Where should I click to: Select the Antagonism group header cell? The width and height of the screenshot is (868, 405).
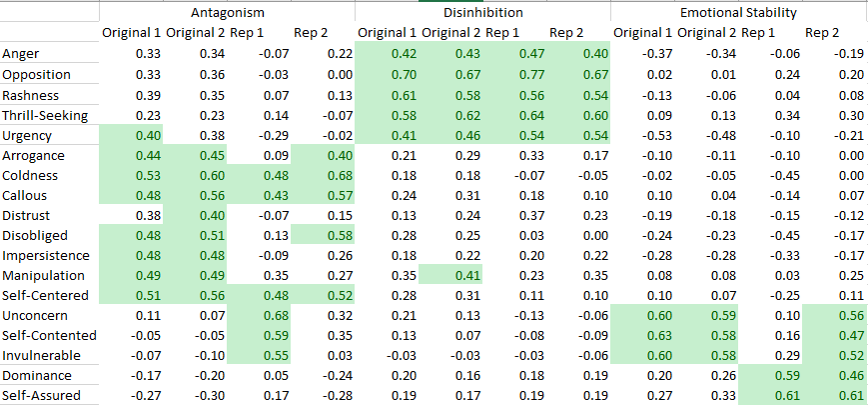click(x=228, y=12)
